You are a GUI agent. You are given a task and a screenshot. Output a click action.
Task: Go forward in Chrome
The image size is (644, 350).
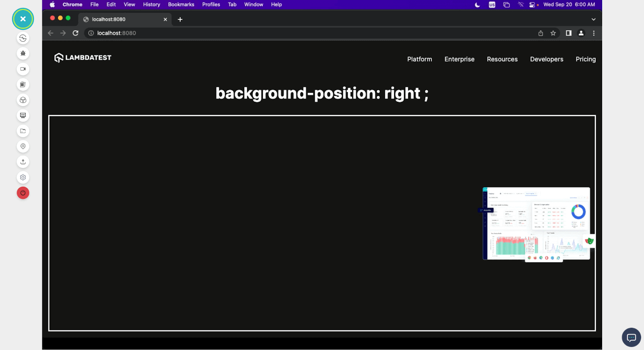pos(63,33)
